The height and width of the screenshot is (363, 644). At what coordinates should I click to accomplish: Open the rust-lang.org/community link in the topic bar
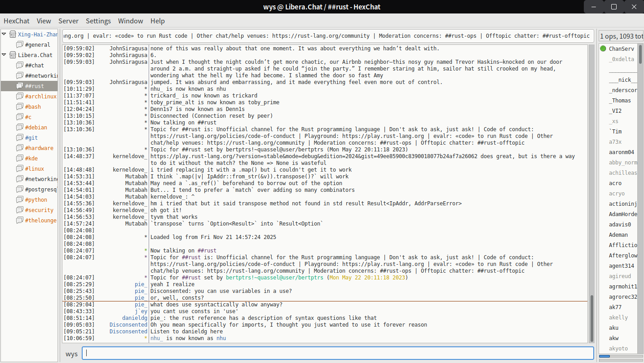click(321, 36)
